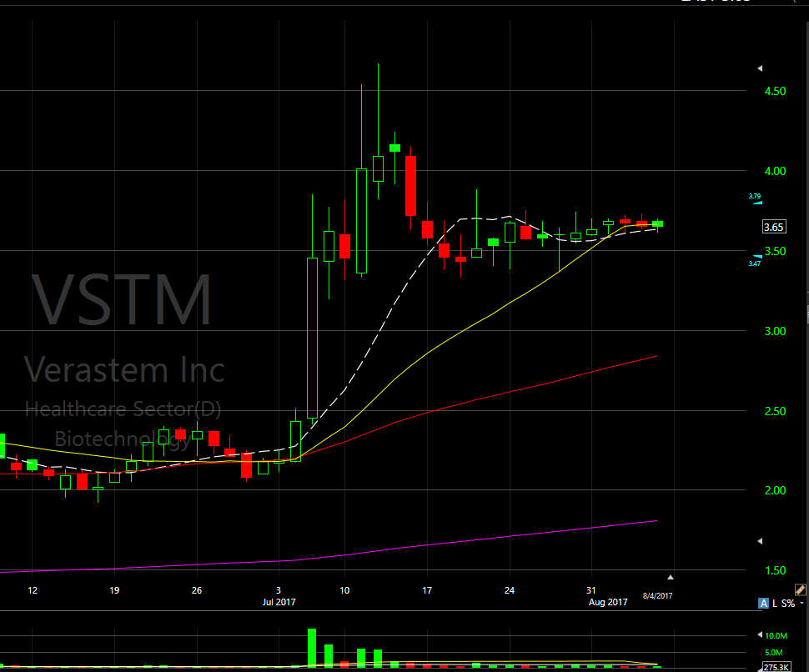Click the 10.0M volume axis label
This screenshot has height=672, width=809.
(x=776, y=636)
